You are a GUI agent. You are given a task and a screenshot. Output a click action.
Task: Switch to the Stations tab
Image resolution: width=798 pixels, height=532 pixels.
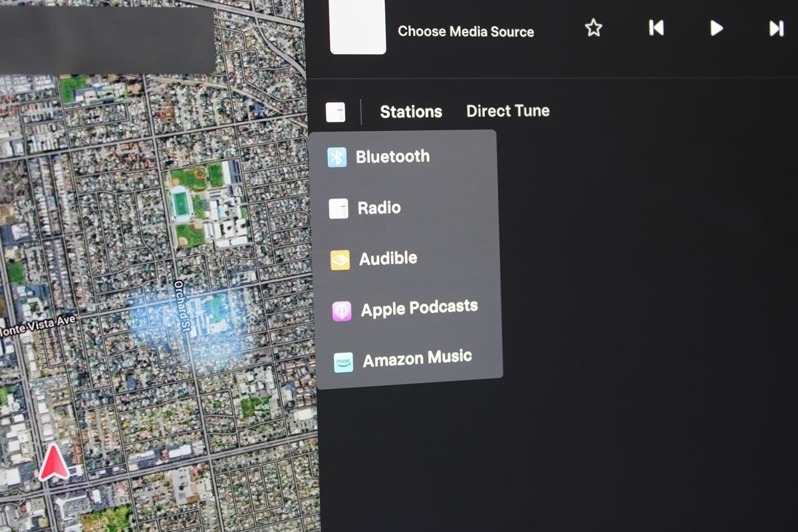coord(410,112)
